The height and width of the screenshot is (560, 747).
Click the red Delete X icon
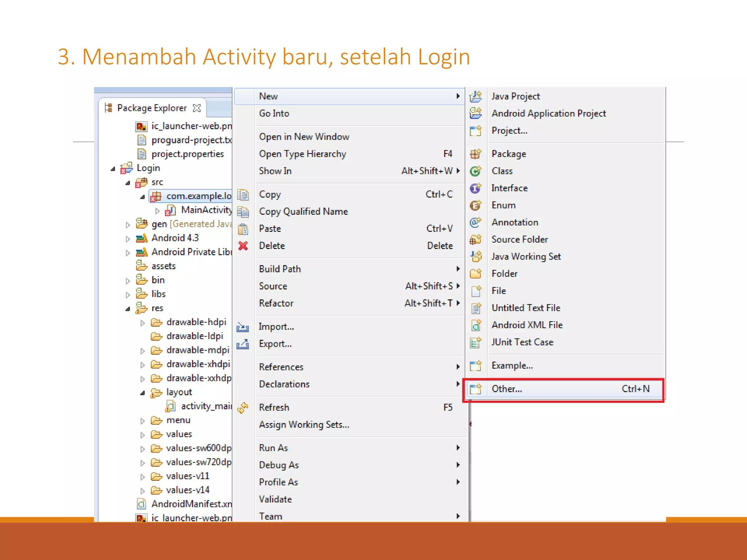point(243,246)
